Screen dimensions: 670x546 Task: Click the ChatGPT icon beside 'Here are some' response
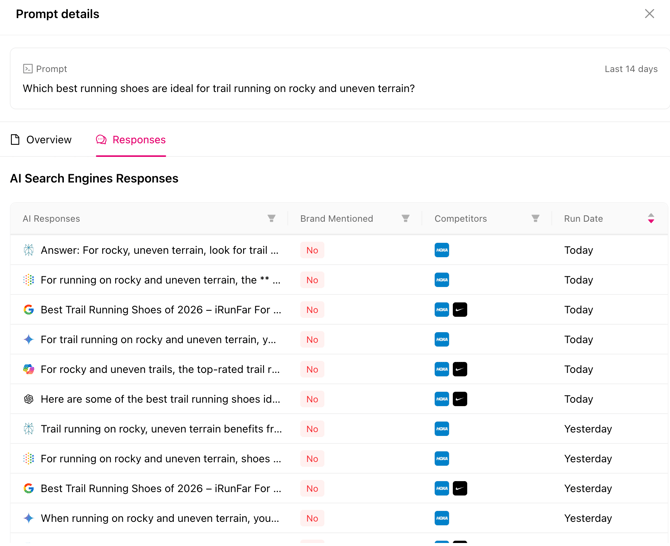click(x=28, y=399)
